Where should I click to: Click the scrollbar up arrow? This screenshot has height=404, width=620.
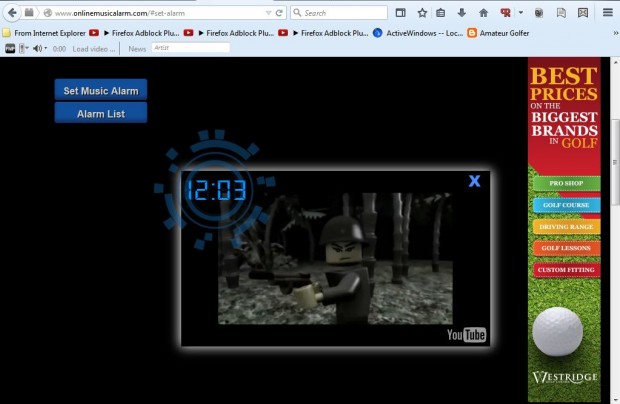click(x=615, y=62)
